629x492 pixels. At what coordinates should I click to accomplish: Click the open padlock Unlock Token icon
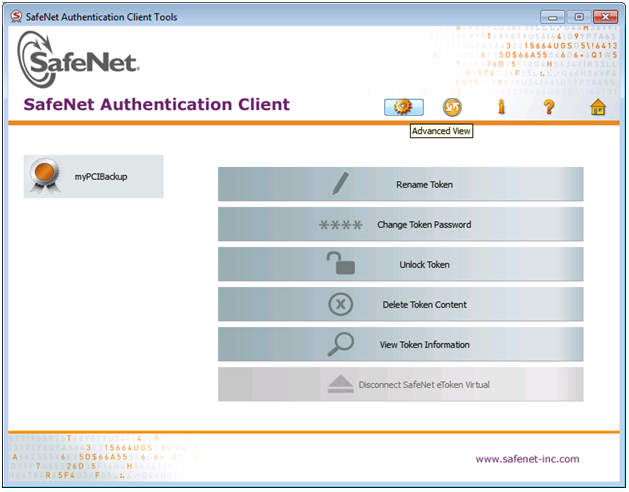341,264
